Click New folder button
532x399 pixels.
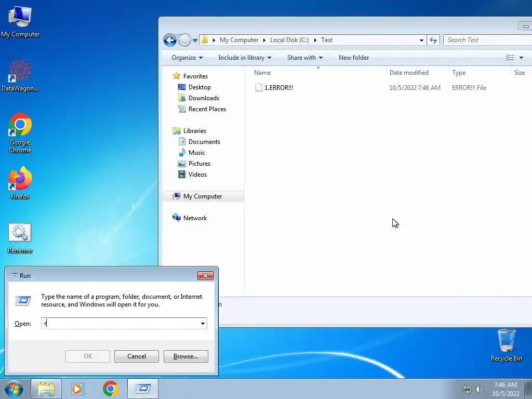353,58
